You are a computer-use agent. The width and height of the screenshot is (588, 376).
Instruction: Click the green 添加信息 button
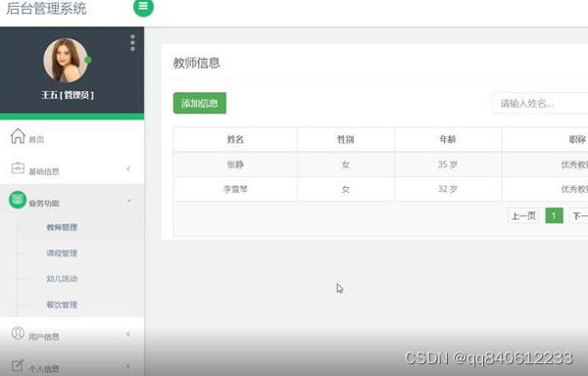pos(200,103)
